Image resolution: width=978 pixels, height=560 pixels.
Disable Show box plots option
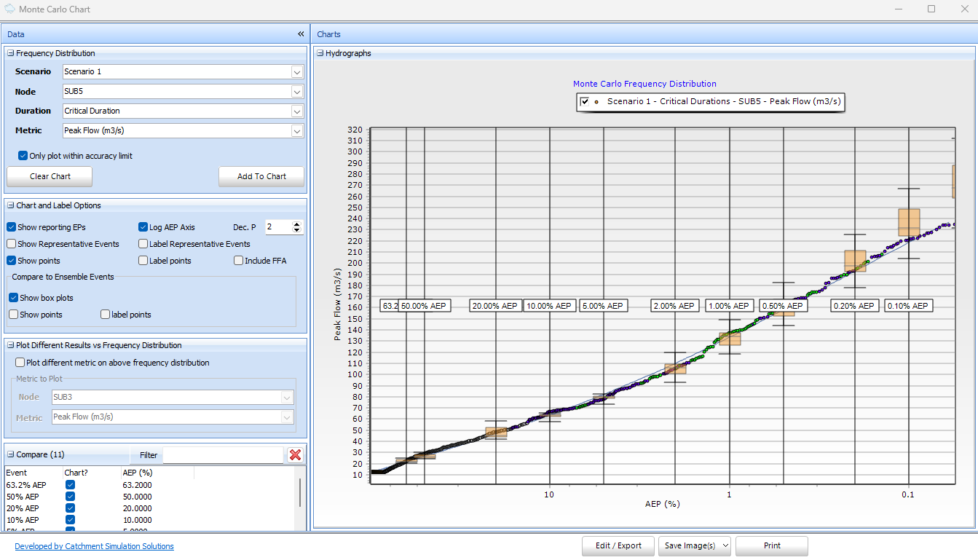14,298
